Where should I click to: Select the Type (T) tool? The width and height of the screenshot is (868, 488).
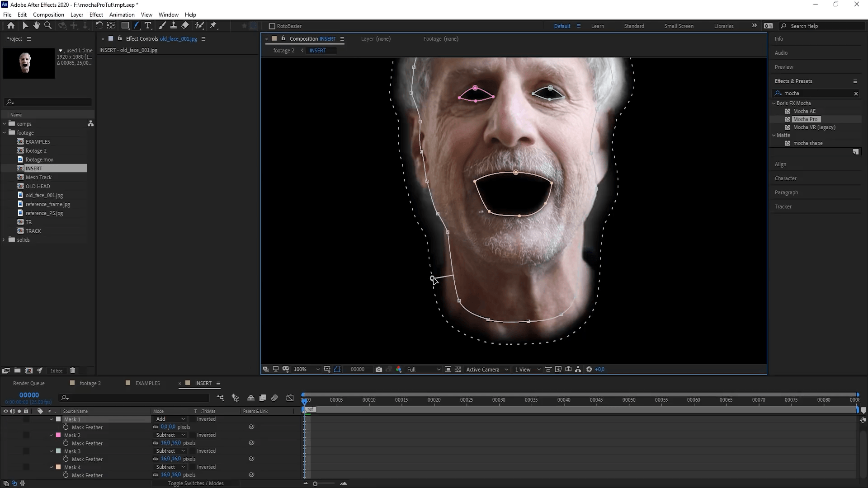[148, 26]
